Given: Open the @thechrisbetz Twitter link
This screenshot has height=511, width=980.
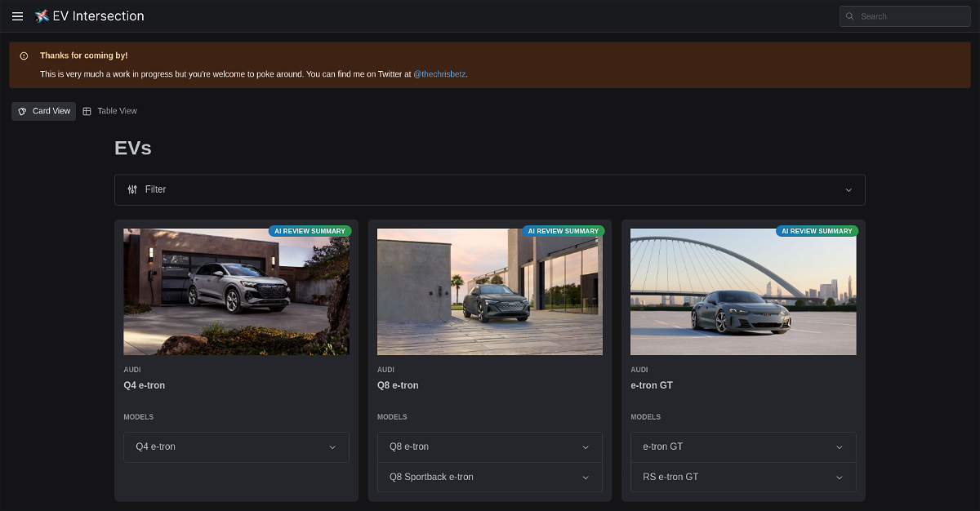Looking at the screenshot, I should 439,74.
